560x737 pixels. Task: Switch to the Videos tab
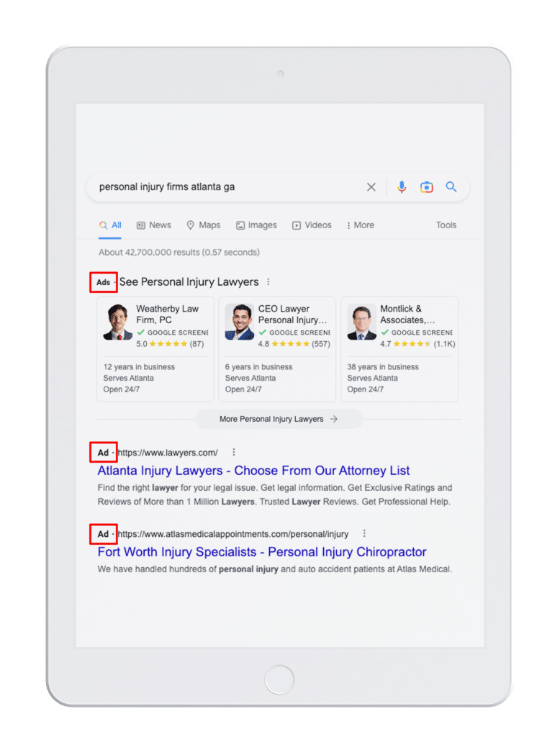tap(312, 225)
